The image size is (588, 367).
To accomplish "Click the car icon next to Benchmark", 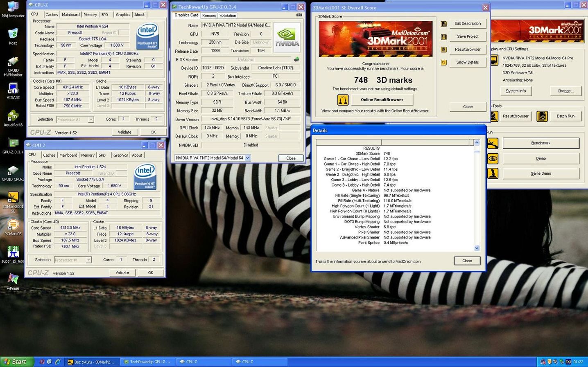I will click(493, 143).
